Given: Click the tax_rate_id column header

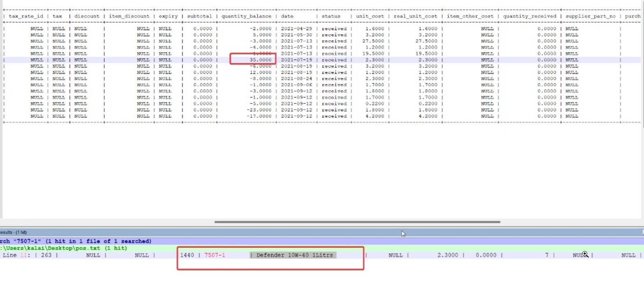Looking at the screenshot, I should click(x=26, y=16).
